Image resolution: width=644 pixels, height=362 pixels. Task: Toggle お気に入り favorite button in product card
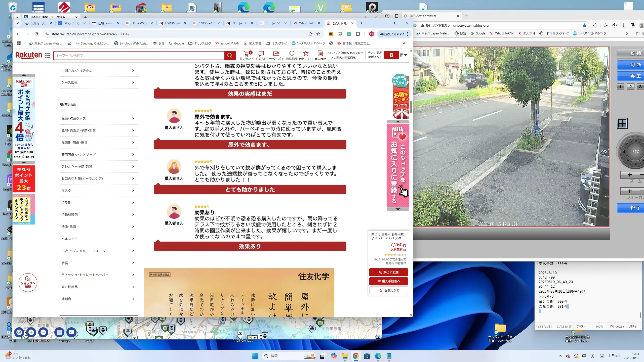(388, 290)
